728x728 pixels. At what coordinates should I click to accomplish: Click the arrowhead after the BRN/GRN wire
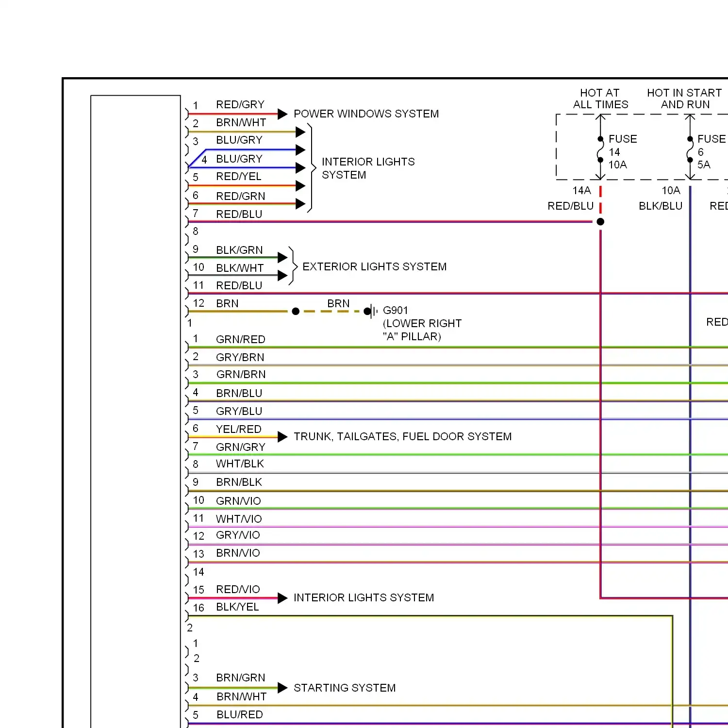[x=282, y=688]
